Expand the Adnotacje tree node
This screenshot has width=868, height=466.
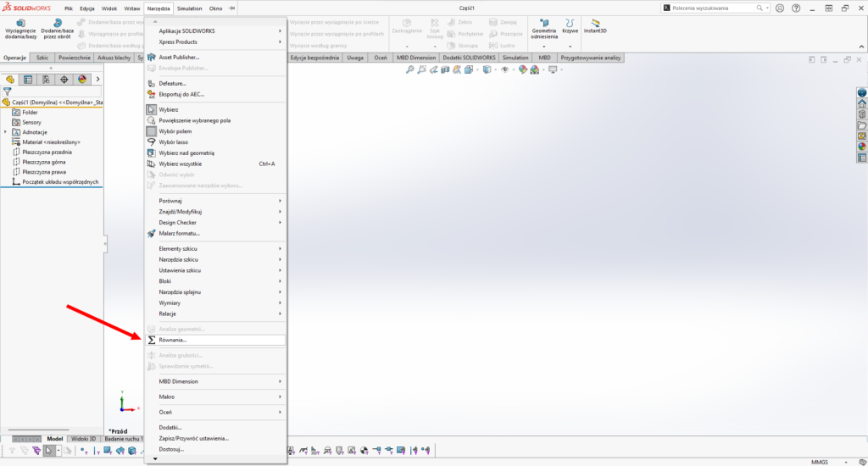click(x=6, y=132)
